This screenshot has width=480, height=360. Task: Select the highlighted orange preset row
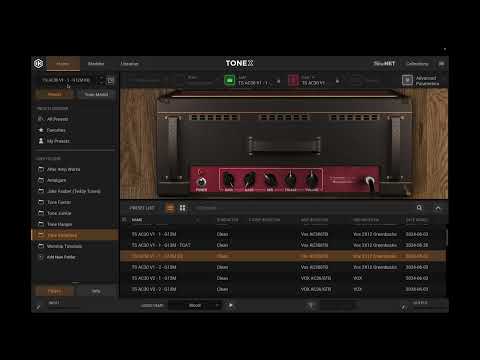(283, 256)
